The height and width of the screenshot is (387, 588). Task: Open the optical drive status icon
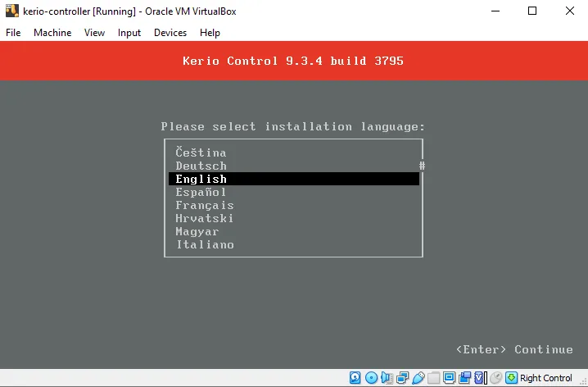371,378
